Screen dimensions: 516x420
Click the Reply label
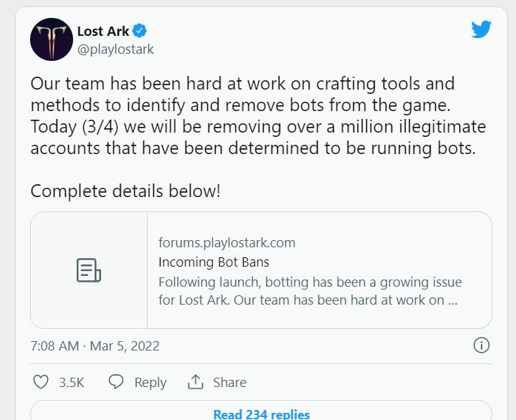coord(150,383)
